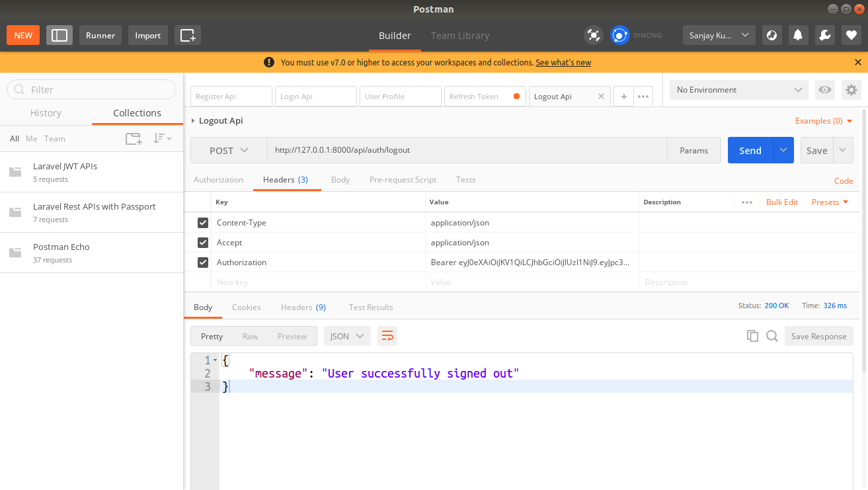Screen dimensions: 868x490
Task: Open notifications bell icon
Action: pos(798,35)
